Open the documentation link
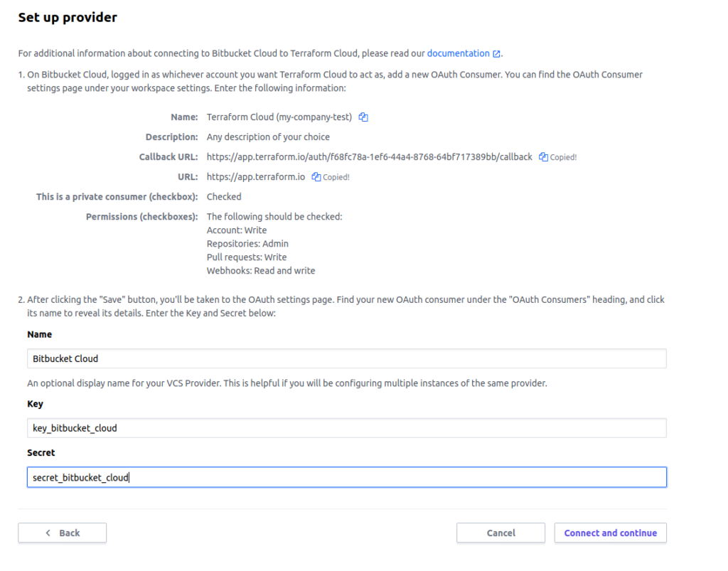 click(459, 53)
